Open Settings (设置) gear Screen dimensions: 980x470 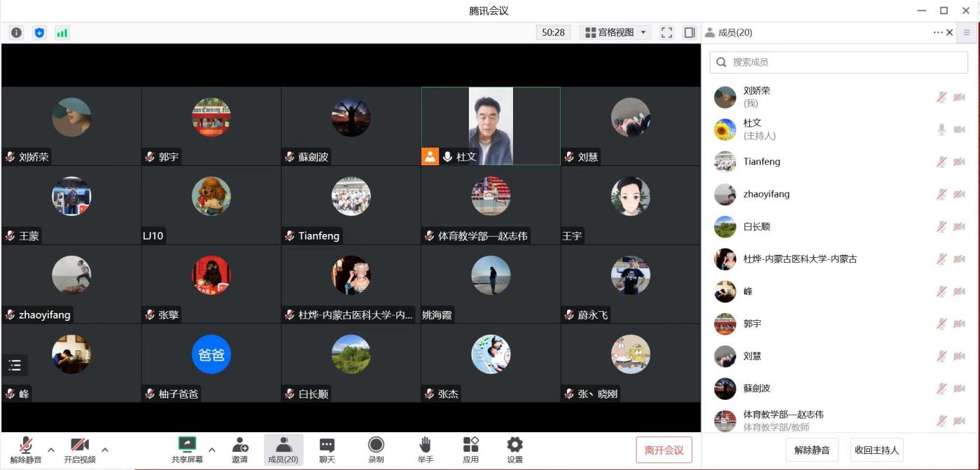514,449
